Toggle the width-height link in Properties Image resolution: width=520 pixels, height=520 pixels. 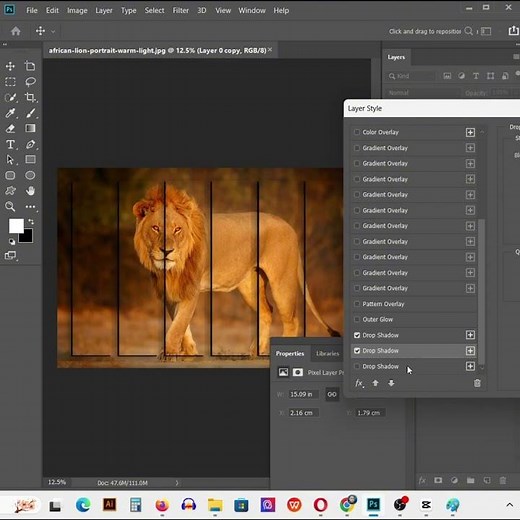click(332, 394)
